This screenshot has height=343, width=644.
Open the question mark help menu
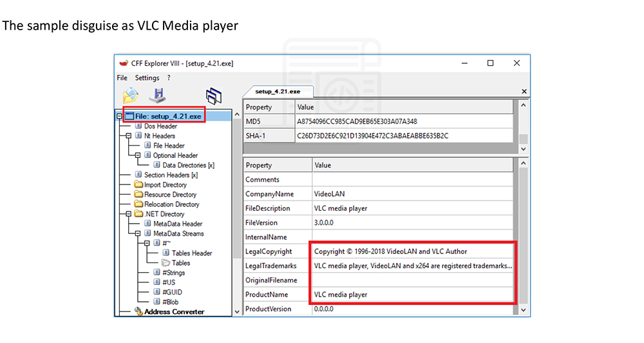tap(168, 78)
